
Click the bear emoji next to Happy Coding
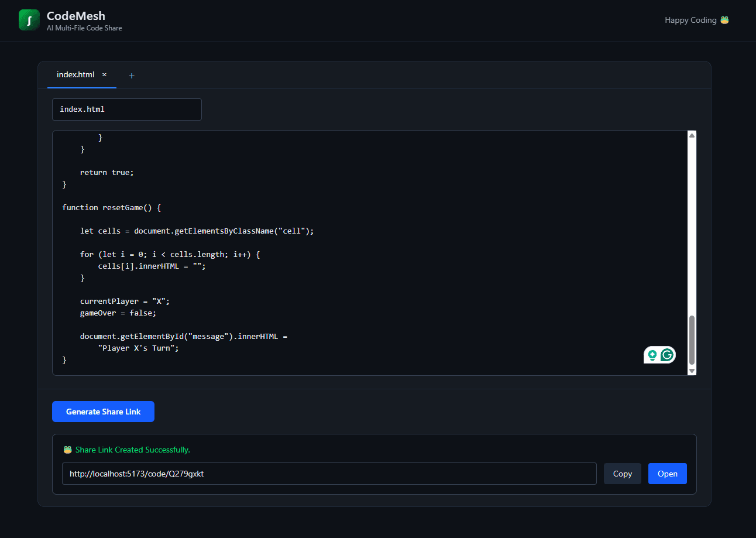pos(724,19)
